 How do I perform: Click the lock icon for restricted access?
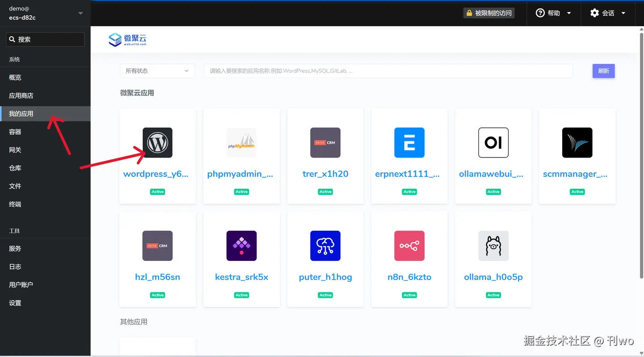pyautogui.click(x=469, y=13)
